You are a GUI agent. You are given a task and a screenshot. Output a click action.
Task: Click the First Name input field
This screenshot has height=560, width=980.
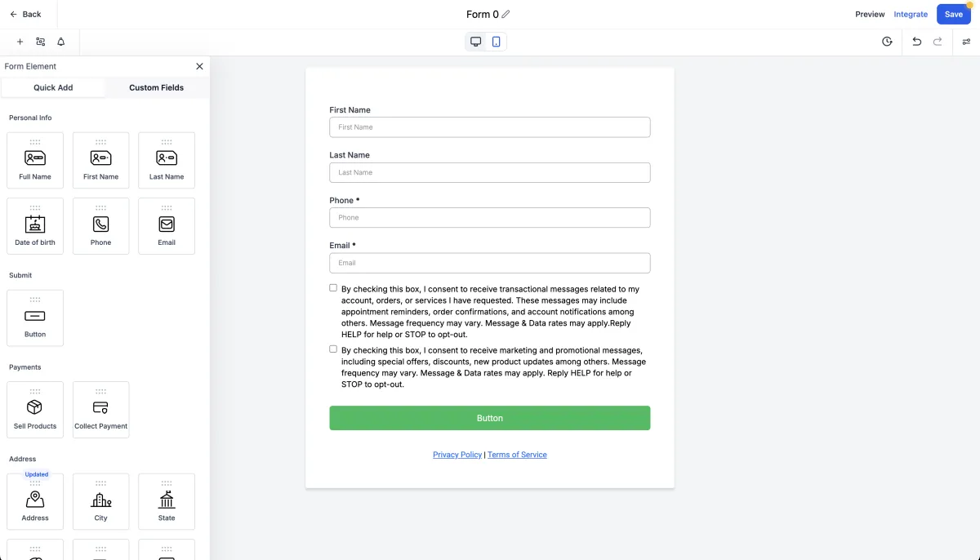(x=490, y=127)
